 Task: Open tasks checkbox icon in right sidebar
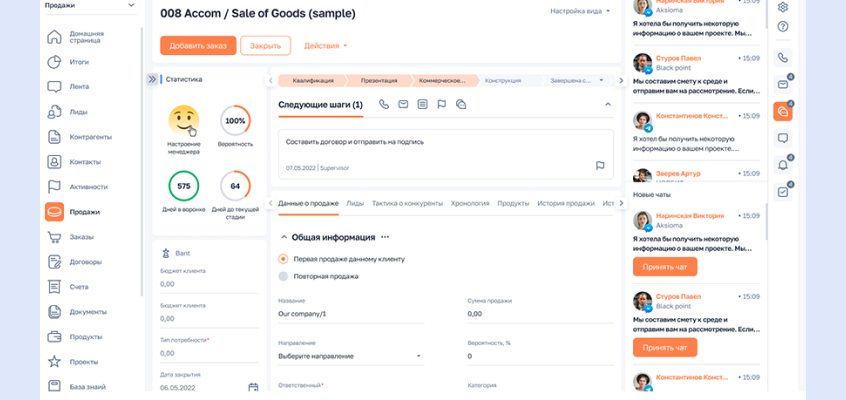pos(782,192)
